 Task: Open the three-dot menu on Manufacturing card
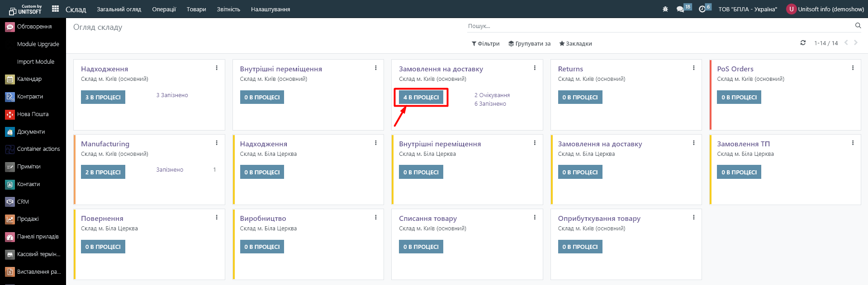(x=217, y=143)
